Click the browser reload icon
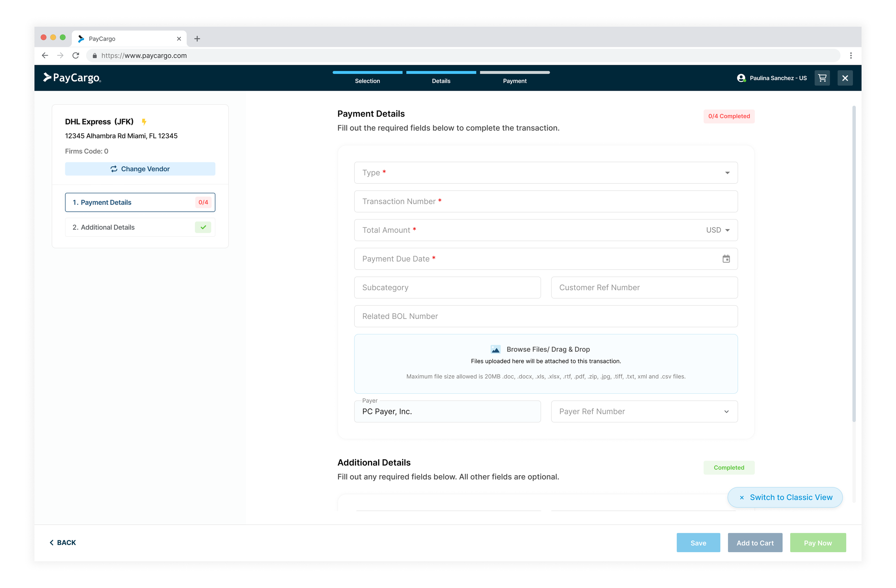 (x=76, y=55)
